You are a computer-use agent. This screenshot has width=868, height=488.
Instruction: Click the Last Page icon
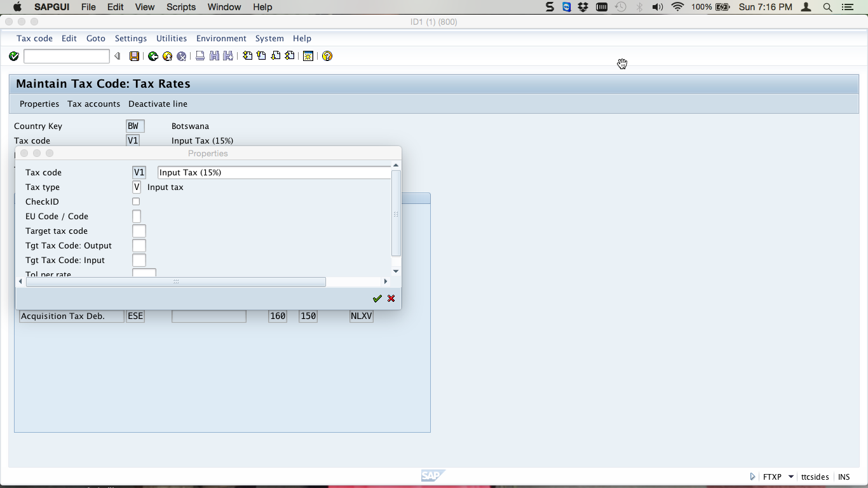(289, 56)
